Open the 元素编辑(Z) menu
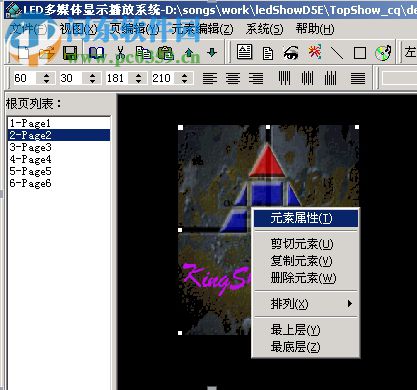 (202, 29)
